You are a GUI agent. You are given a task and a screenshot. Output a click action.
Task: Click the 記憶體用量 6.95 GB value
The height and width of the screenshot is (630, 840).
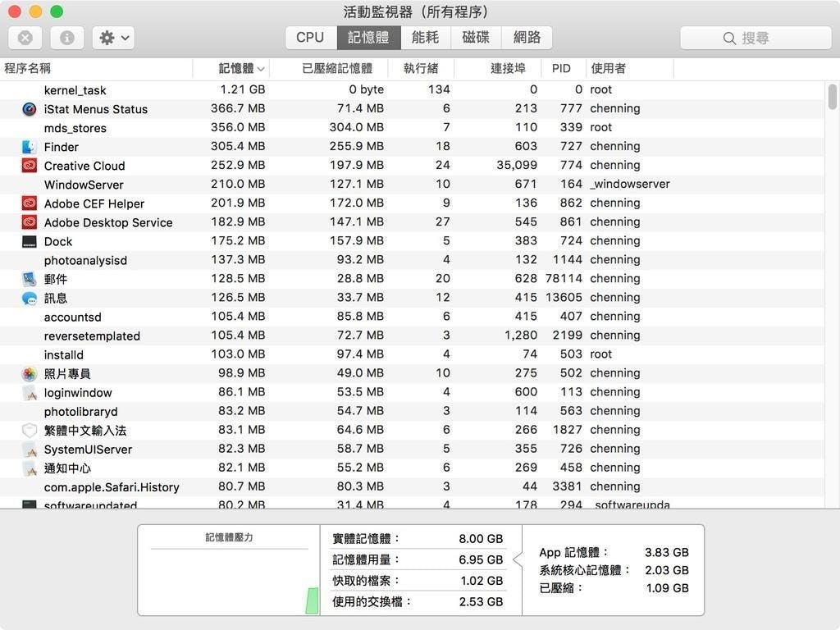click(481, 559)
